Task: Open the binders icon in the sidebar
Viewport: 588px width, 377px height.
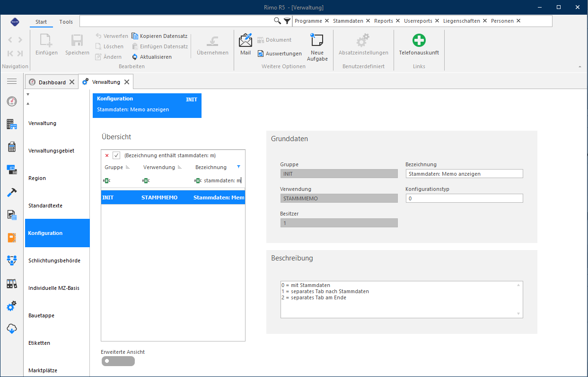Action: (x=12, y=284)
